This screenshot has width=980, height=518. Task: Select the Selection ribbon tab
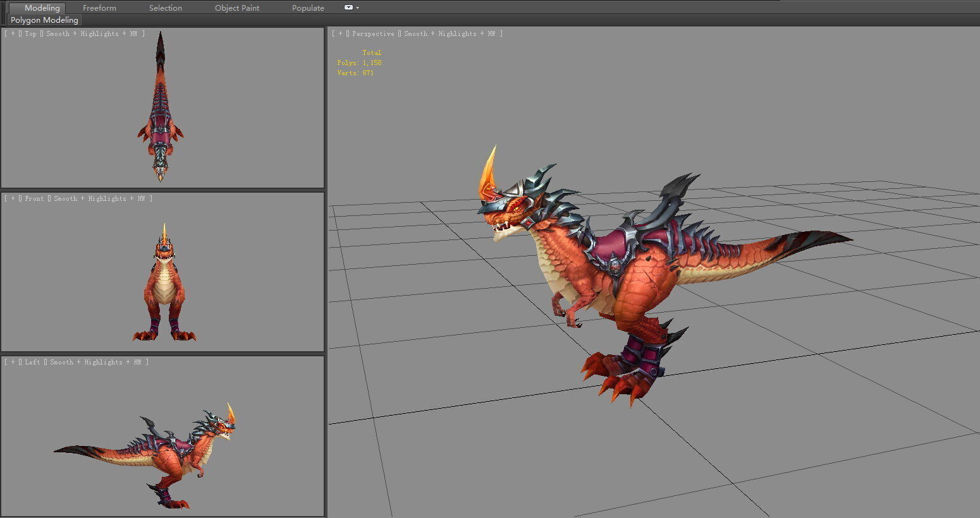(166, 8)
